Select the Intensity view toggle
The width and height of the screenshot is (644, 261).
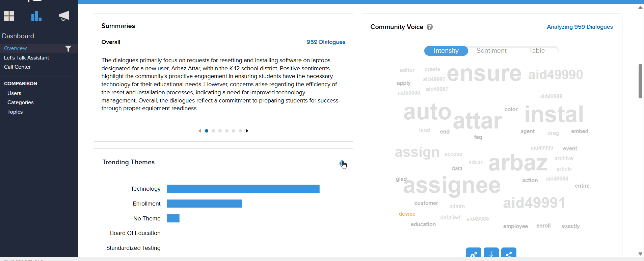click(446, 51)
